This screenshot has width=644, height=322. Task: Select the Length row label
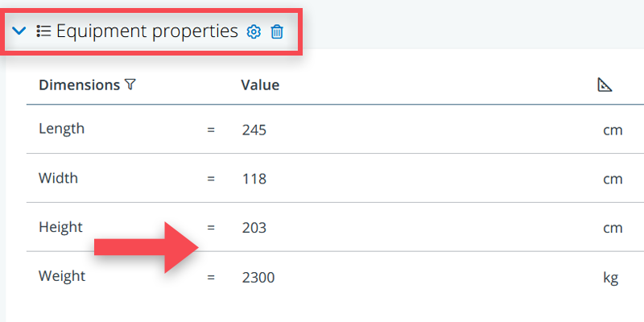coord(61,129)
